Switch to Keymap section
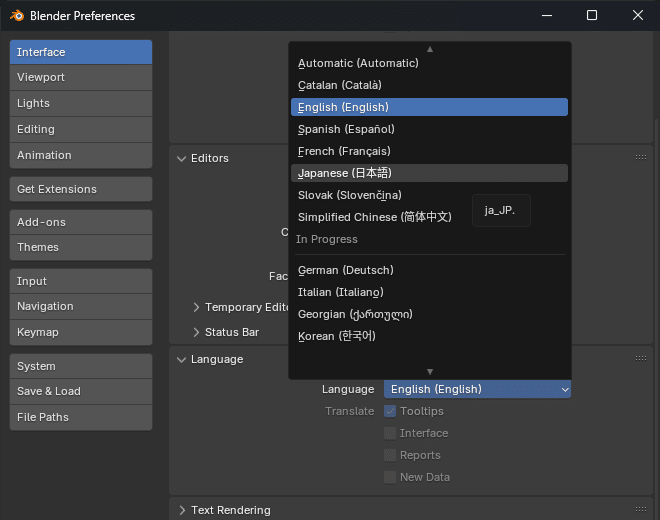Image resolution: width=660 pixels, height=520 pixels. click(x=81, y=332)
